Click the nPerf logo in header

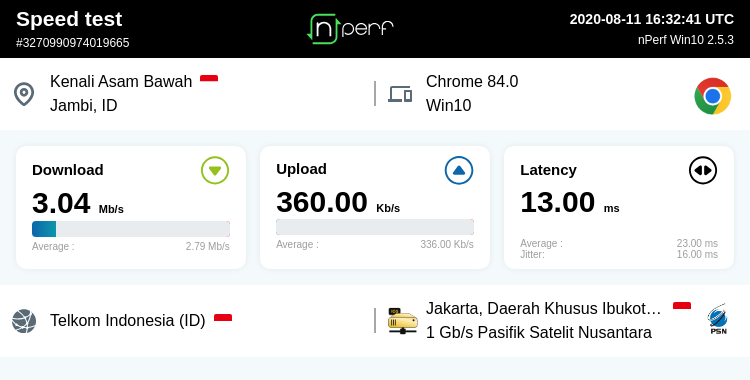click(x=350, y=29)
